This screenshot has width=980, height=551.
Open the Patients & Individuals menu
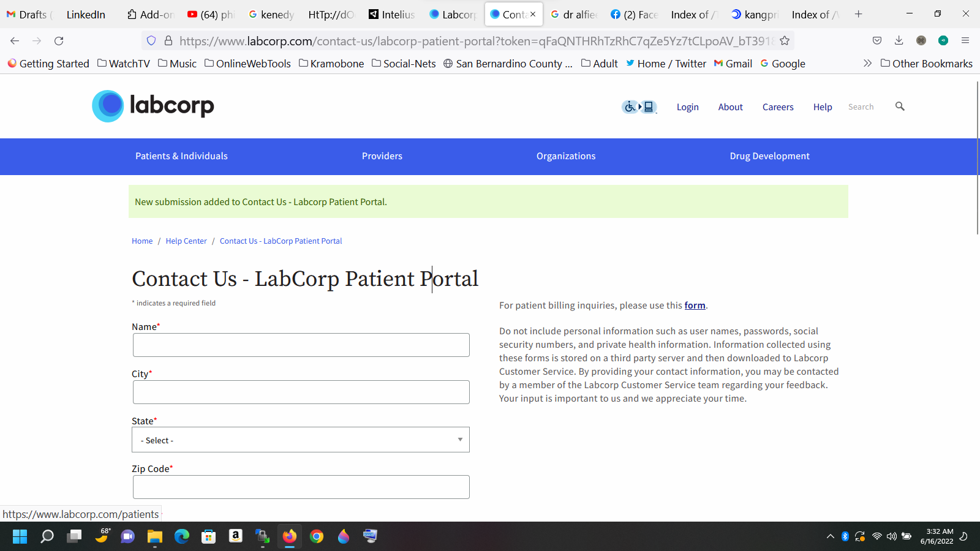point(181,156)
